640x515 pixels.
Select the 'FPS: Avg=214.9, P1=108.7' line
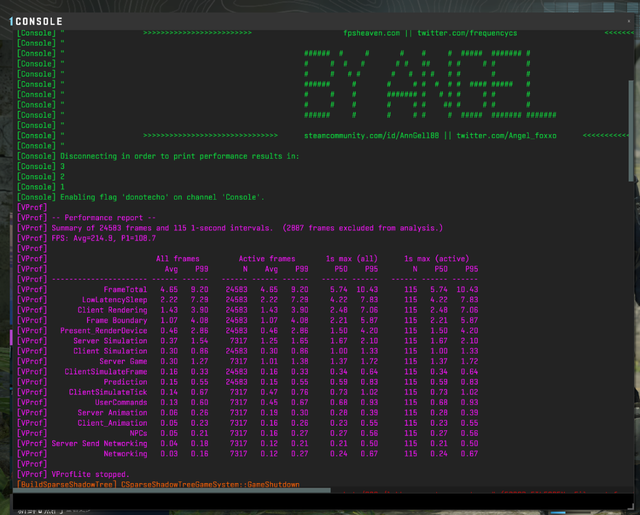click(104, 238)
